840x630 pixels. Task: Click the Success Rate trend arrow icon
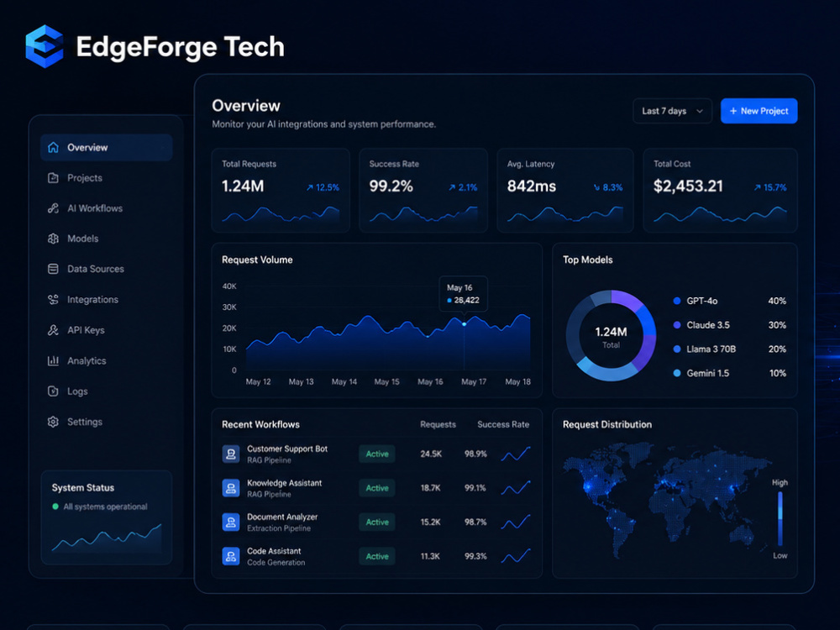(x=452, y=187)
